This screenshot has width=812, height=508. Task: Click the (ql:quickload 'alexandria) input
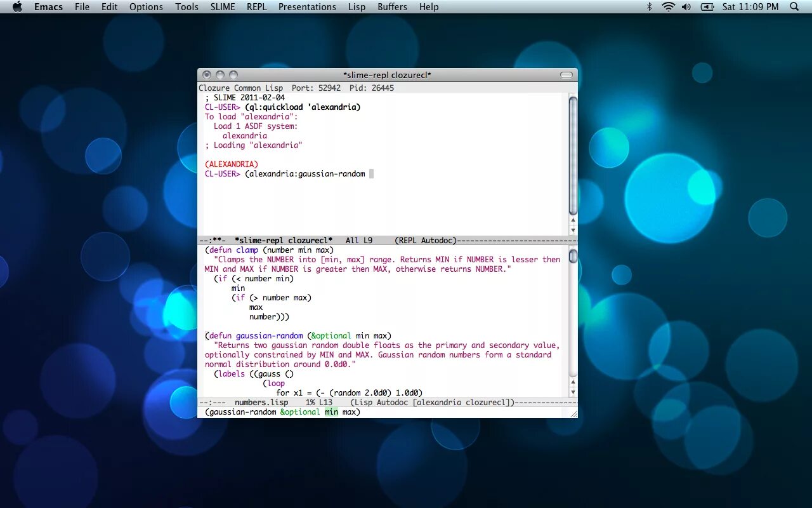[x=303, y=107]
